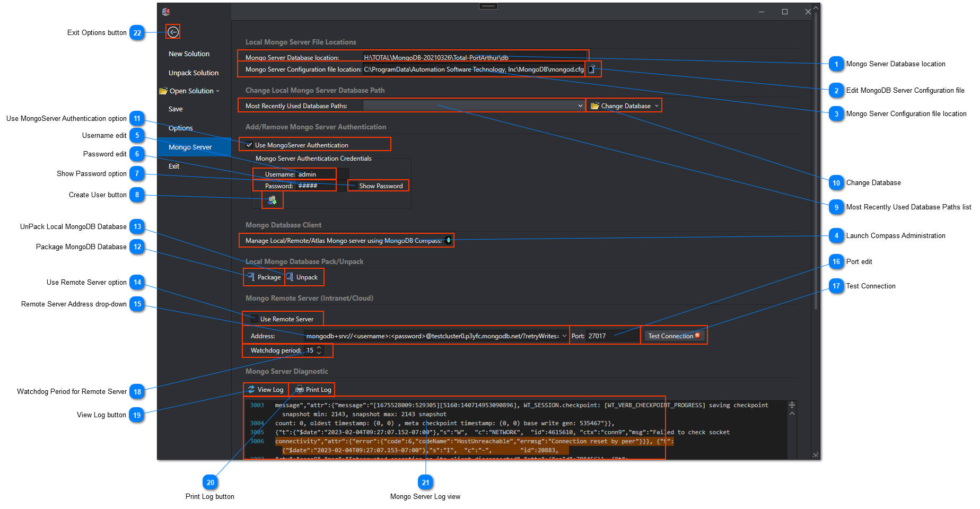The width and height of the screenshot is (980, 509).
Task: Click the printer icon on the Print Log button
Action: point(300,389)
